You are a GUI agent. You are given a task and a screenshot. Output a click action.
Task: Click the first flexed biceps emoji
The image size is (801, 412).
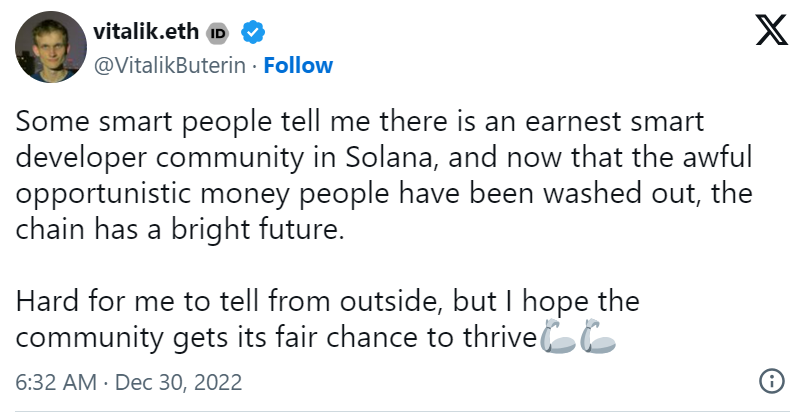click(x=556, y=336)
